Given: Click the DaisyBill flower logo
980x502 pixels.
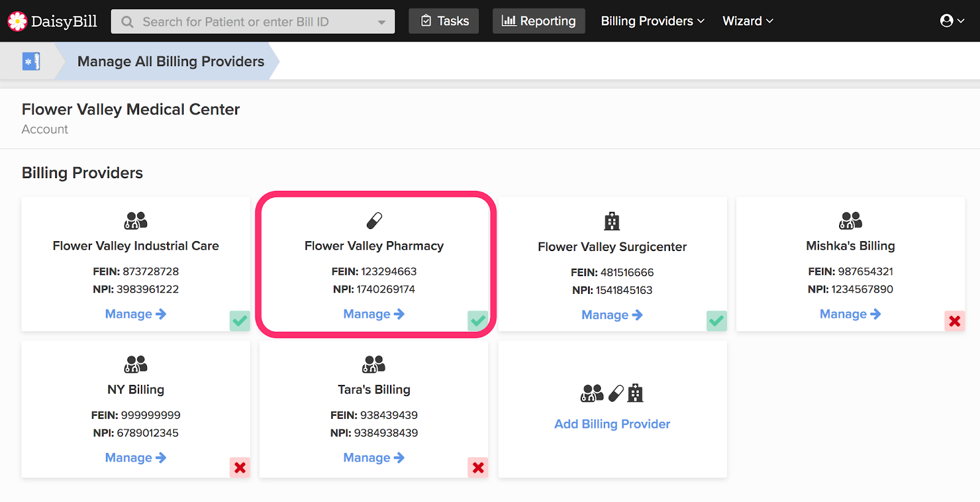Looking at the screenshot, I should pos(17,21).
